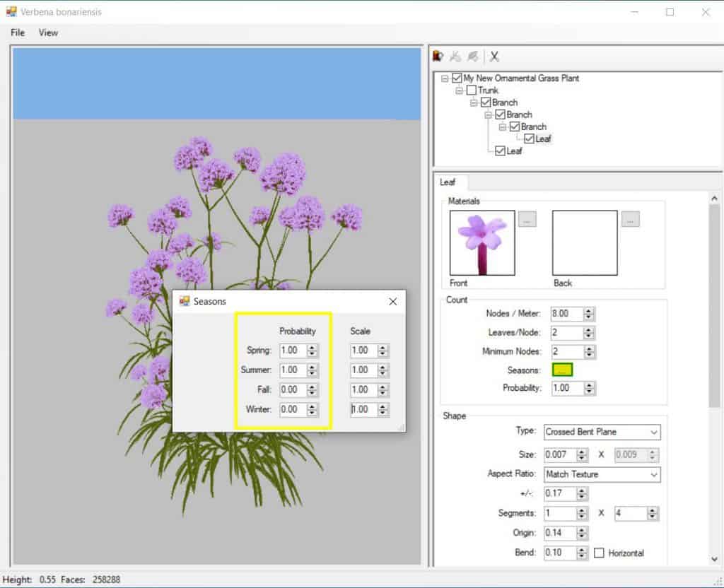Click the 3D plant preview viewport
Image resolution: width=724 pixels, height=588 pixels.
(216, 305)
